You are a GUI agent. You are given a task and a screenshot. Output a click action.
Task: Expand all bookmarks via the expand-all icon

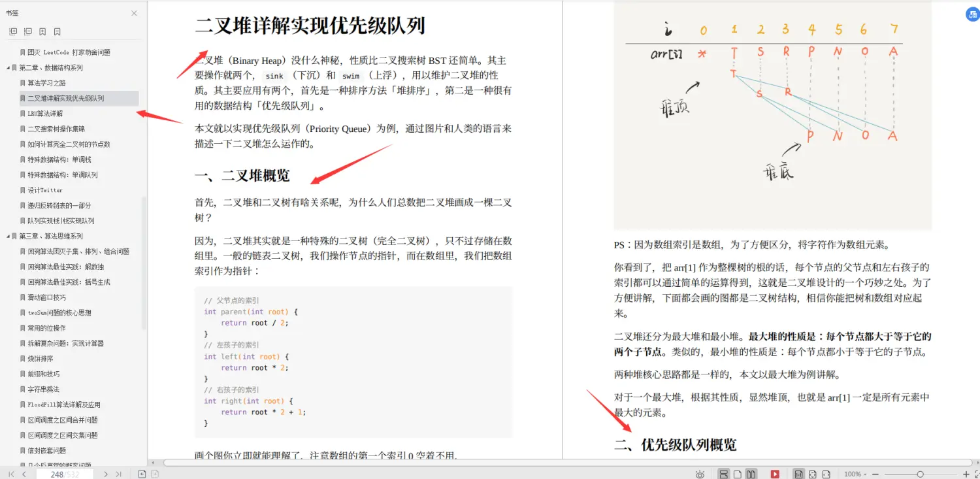(12, 31)
